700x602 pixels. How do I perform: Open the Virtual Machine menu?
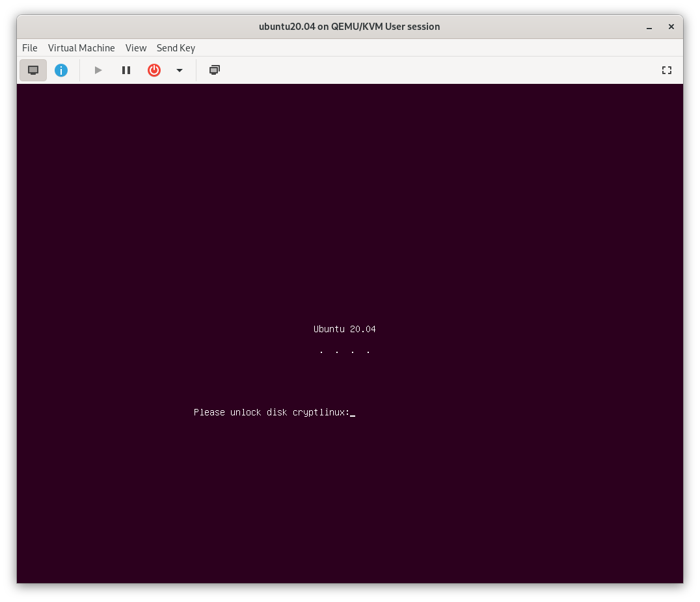click(81, 48)
